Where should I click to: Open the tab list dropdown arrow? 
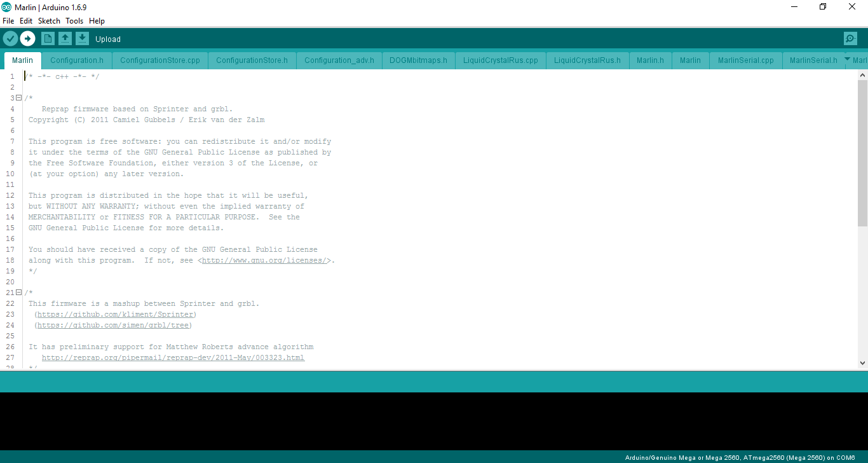[847, 59]
